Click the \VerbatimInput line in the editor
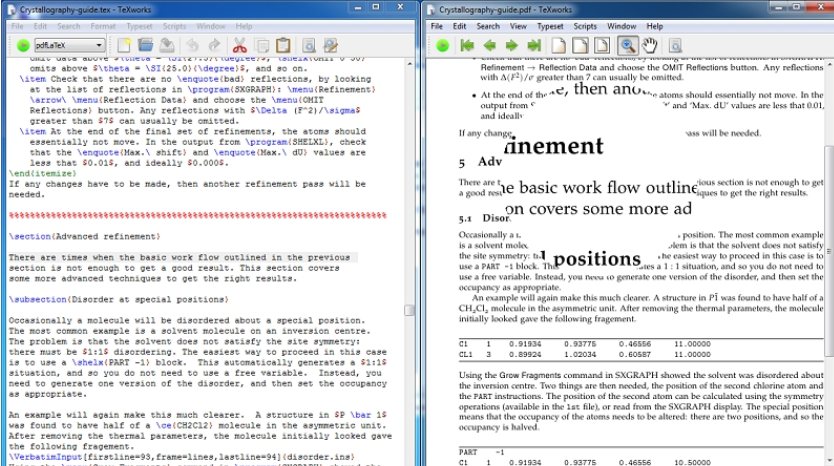Viewport: 834px width, 466px height. coord(181,457)
